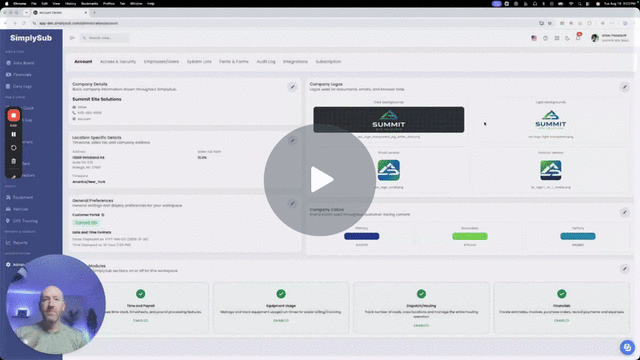Edit modules section with the pencil icon

(x=624, y=269)
